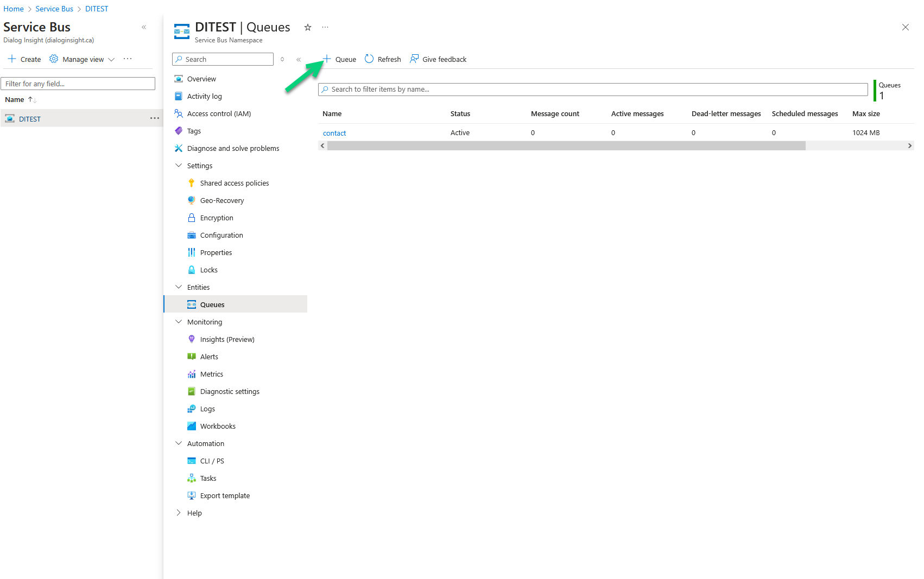The width and height of the screenshot is (924, 579).
Task: Click the DITEST breadcrumb link
Action: point(97,9)
